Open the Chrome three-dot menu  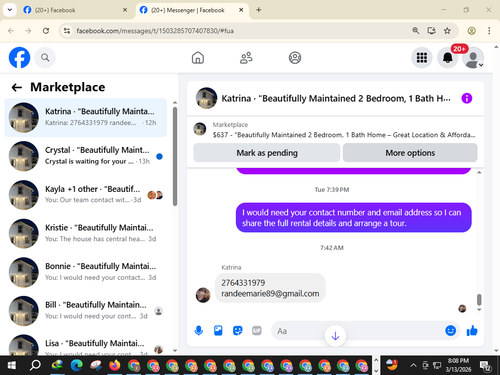489,31
